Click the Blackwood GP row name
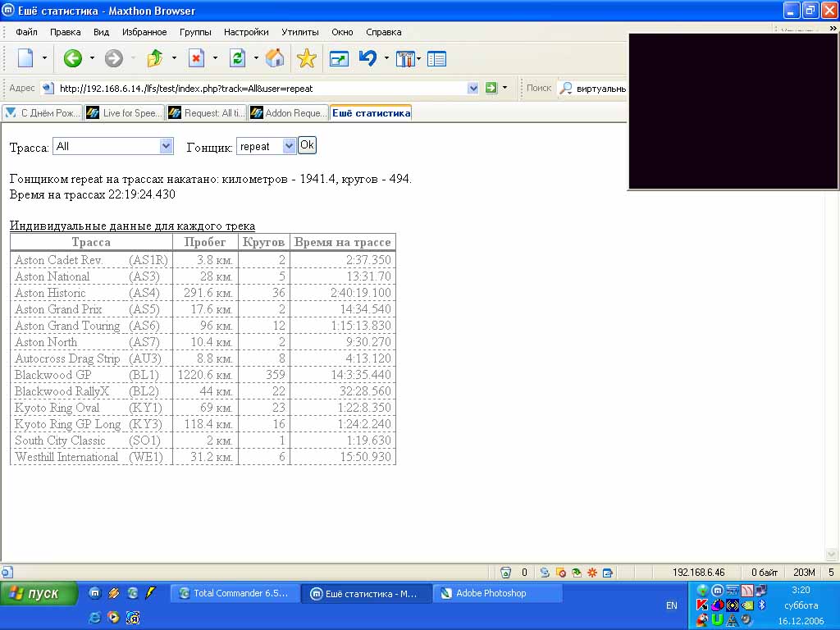This screenshot has height=630, width=840. 53,375
